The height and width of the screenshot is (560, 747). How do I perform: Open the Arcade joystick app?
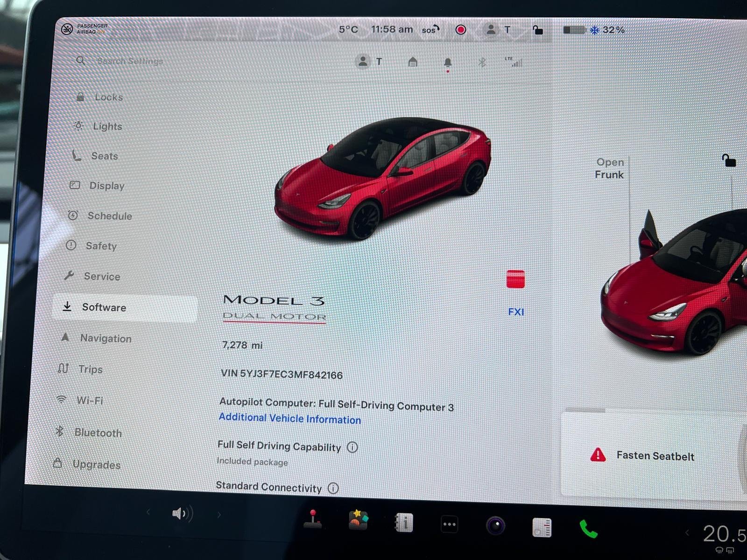coord(312,519)
